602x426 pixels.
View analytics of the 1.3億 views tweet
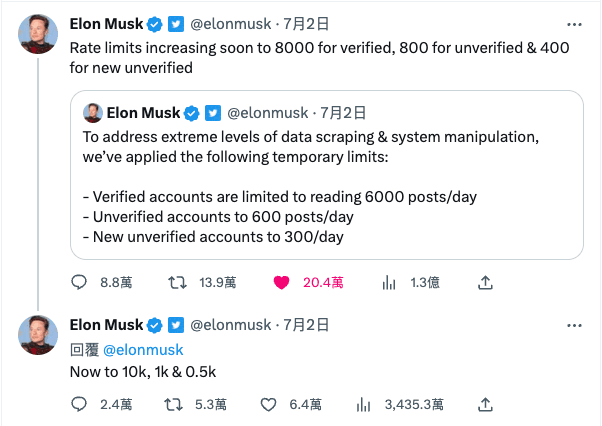coord(389,283)
